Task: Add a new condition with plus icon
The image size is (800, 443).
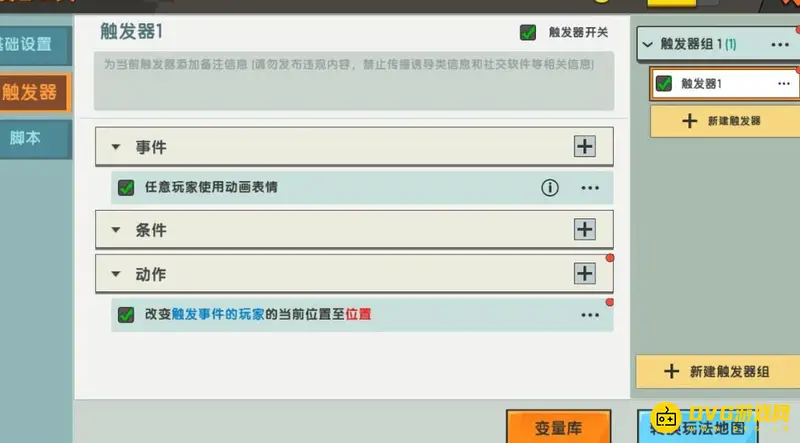Action: pos(585,230)
